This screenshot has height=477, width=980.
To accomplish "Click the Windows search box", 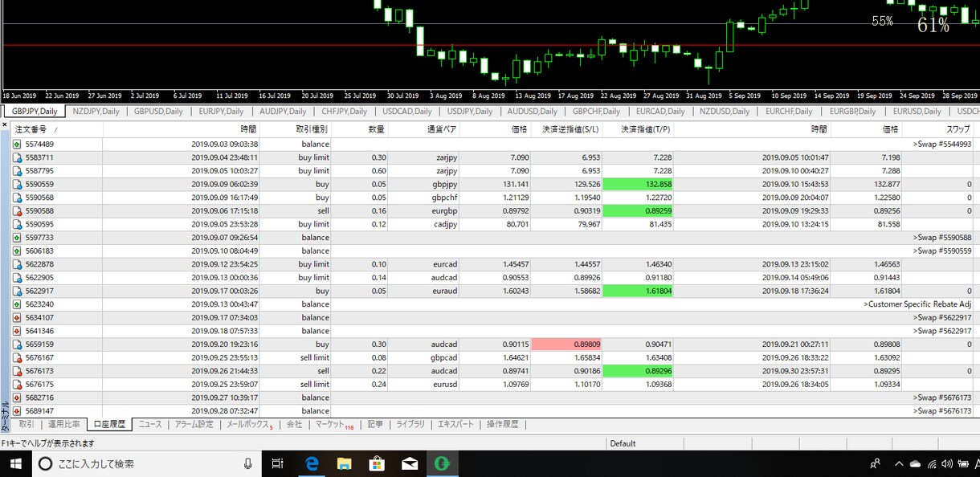I will click(x=147, y=463).
